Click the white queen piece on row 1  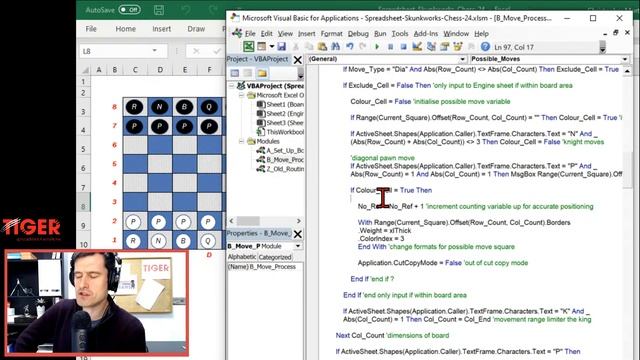point(208,241)
